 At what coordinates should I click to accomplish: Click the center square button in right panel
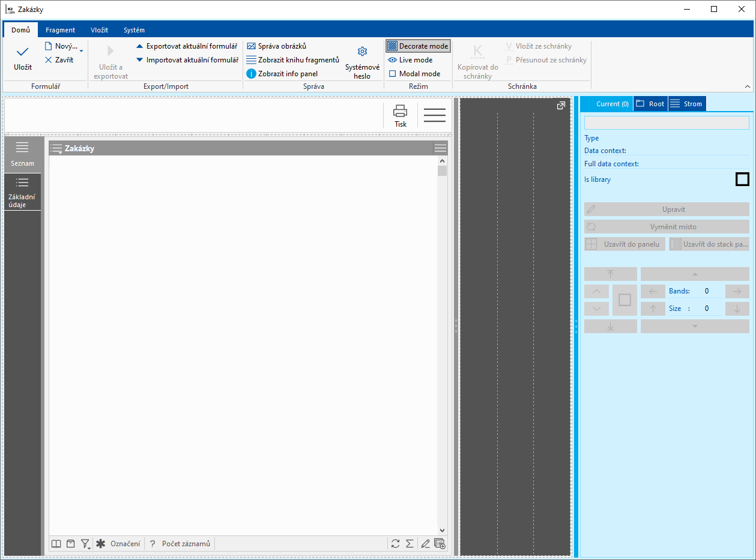624,300
